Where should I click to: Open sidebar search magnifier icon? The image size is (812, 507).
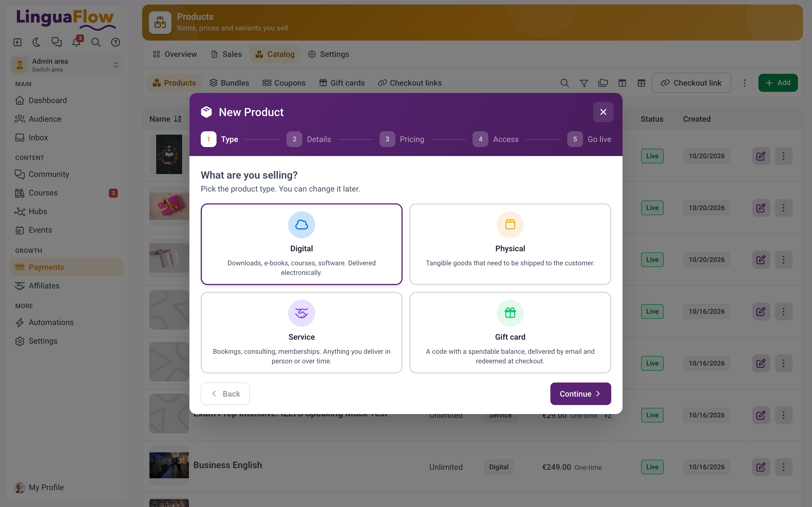coord(96,42)
